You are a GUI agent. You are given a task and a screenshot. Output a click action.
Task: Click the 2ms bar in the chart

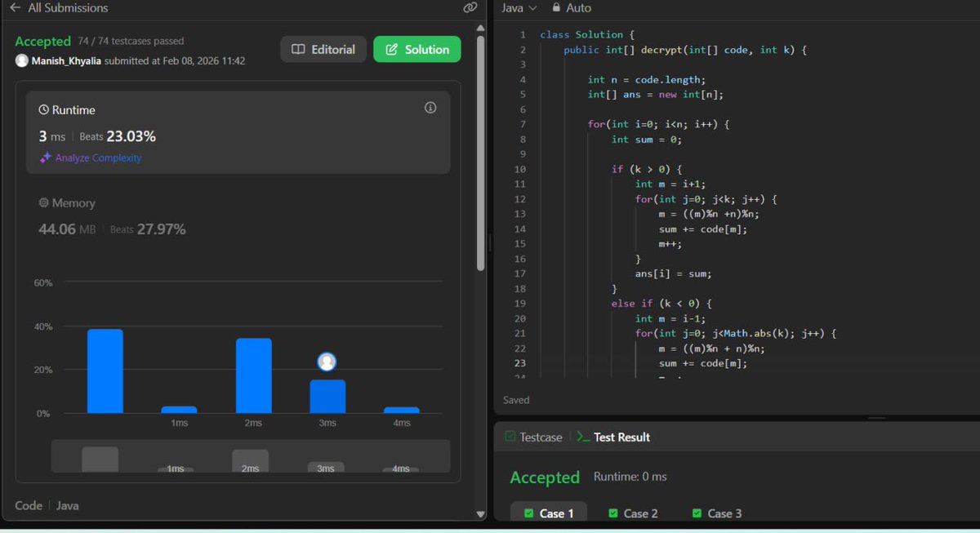[253, 375]
